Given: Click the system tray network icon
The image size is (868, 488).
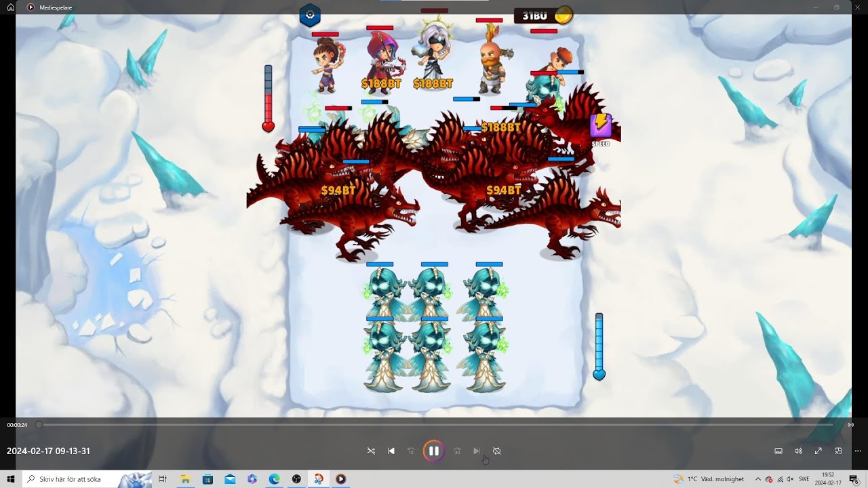Looking at the screenshot, I should pyautogui.click(x=780, y=479).
